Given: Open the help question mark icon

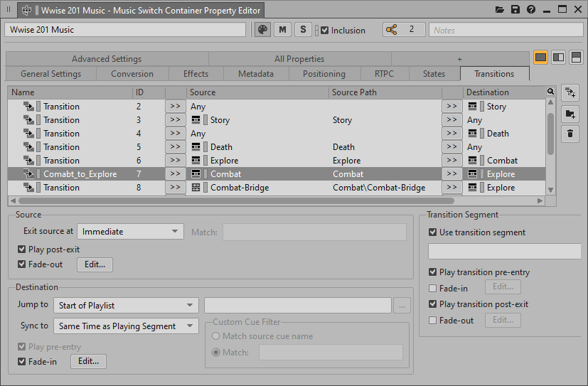Looking at the screenshot, I should click(531, 10).
